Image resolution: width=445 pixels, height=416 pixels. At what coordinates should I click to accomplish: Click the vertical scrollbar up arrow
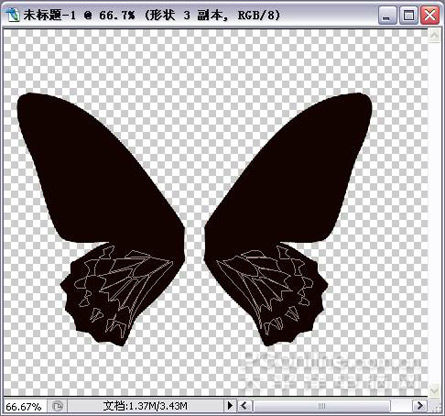(434, 36)
